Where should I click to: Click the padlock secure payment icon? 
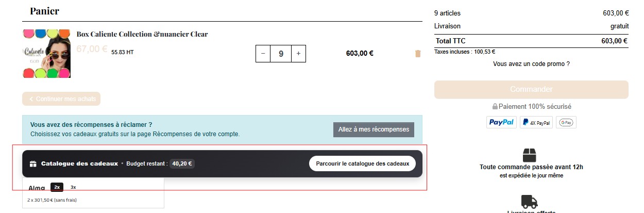(495, 106)
